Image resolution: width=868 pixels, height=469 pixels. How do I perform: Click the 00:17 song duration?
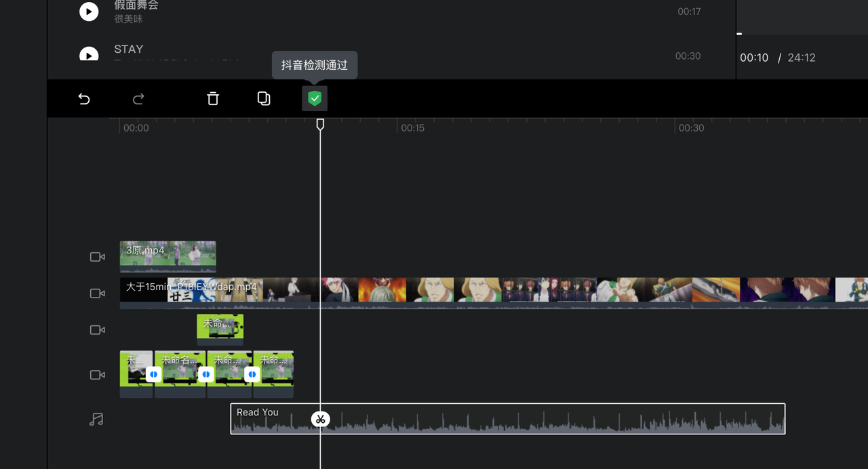689,12
